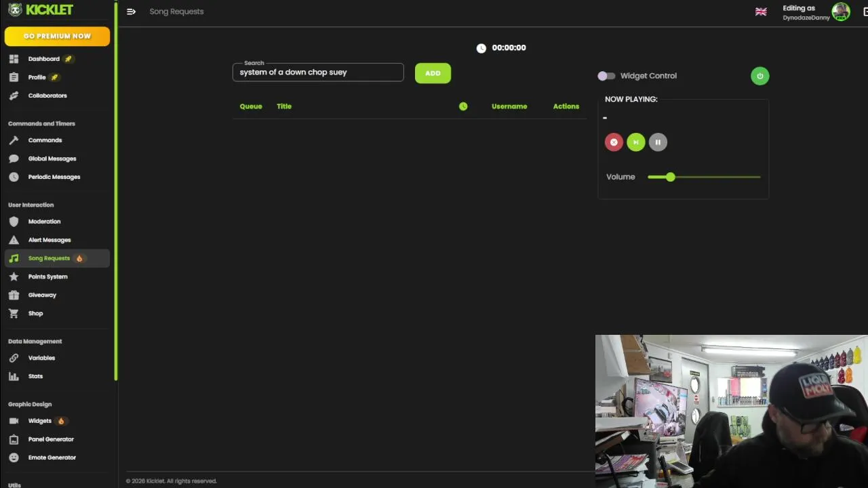Open the Alert Messages warning icon
Viewport: 868px width, 488px height.
coord(14,240)
